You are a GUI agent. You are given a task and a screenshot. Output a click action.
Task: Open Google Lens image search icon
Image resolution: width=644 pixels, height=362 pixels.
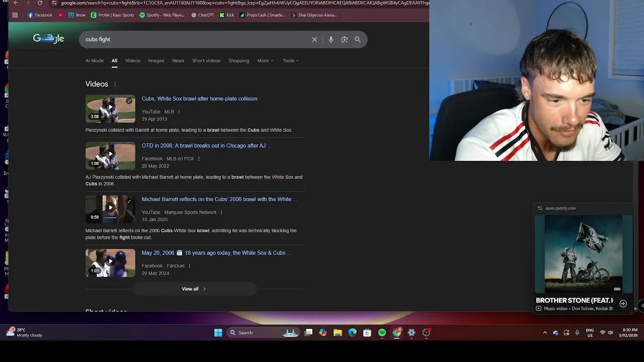[x=344, y=39]
